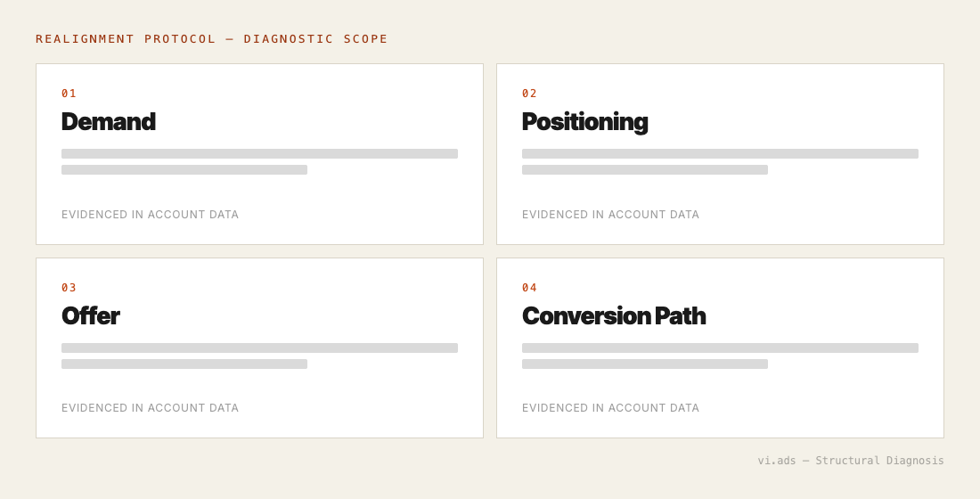Image resolution: width=980 pixels, height=499 pixels.
Task: Open the Offer card heading
Action: click(90, 315)
